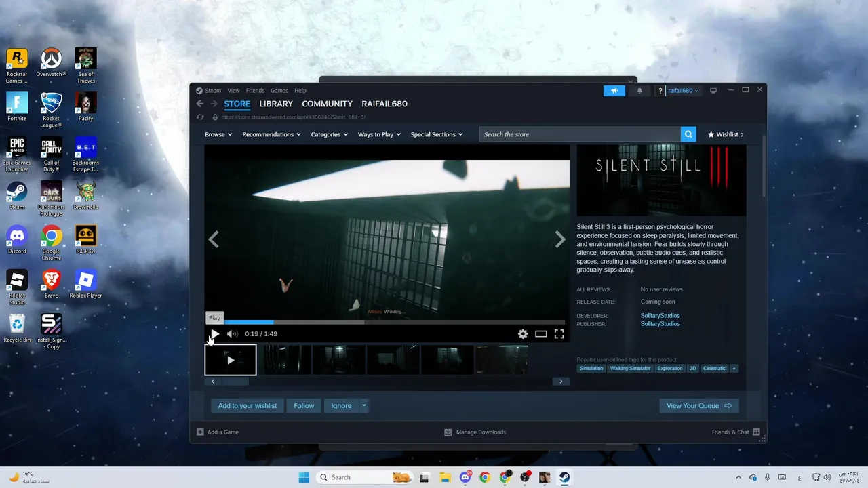The image size is (868, 488).
Task: Select the Discord desktop icon
Action: (17, 240)
